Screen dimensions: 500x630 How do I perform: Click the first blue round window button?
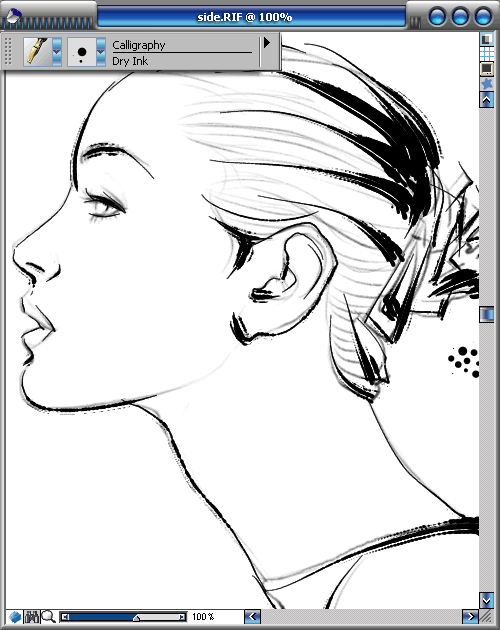click(437, 16)
